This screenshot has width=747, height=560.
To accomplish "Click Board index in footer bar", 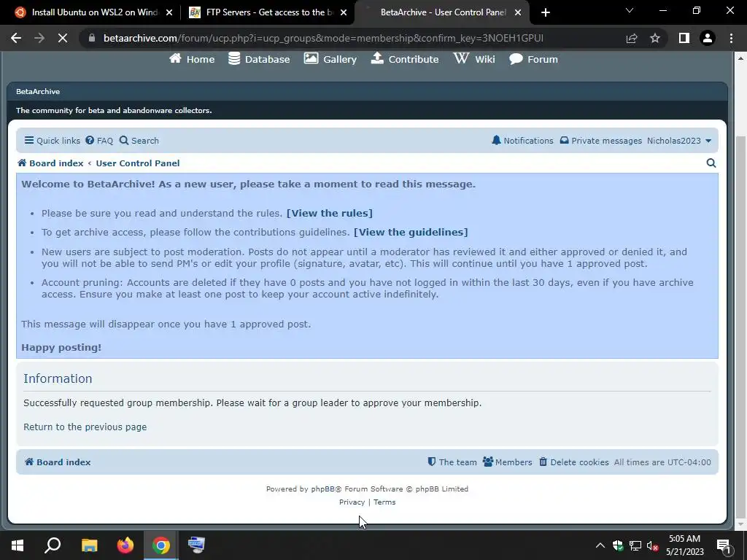I will [57, 462].
